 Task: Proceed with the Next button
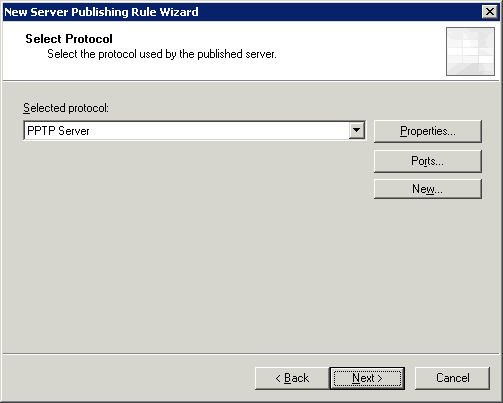pyautogui.click(x=367, y=378)
